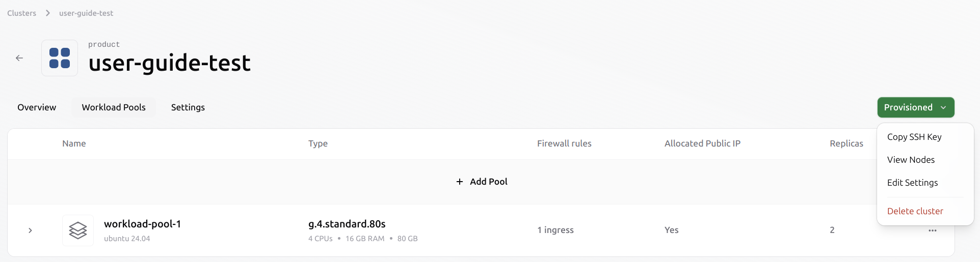
Task: Select View Nodes menu entry
Action: [x=911, y=160]
